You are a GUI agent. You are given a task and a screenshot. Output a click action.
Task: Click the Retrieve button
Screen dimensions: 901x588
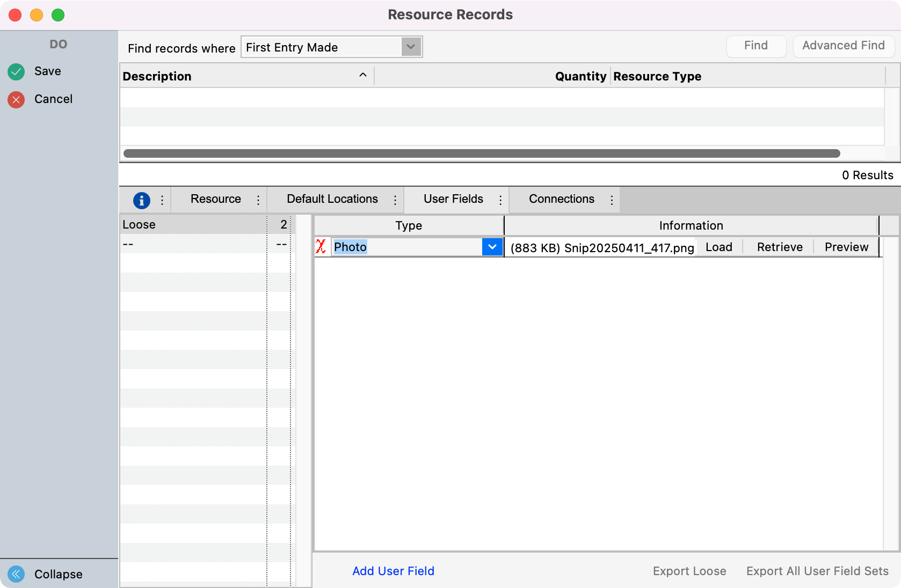coord(780,247)
